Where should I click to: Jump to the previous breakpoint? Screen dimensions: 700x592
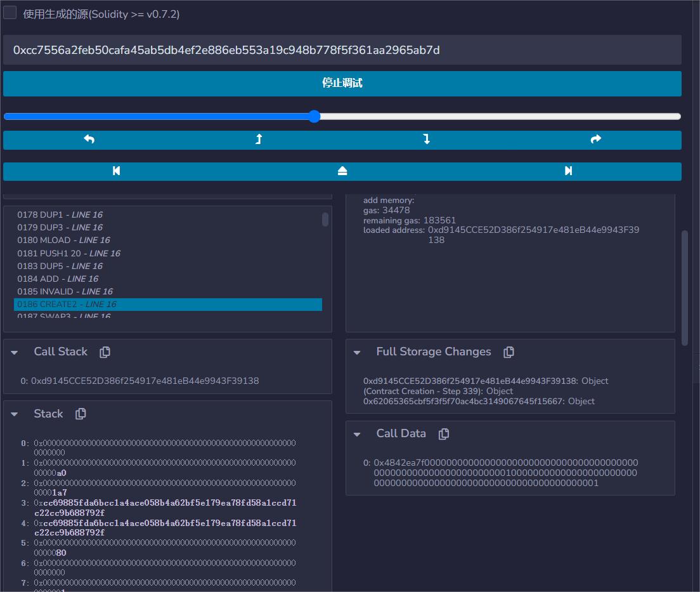[116, 171]
